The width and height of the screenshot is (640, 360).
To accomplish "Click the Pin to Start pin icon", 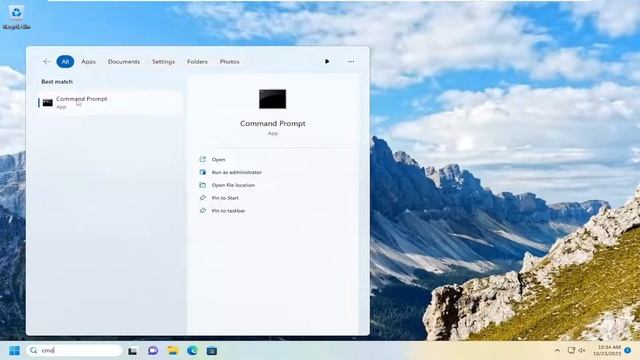I will (x=202, y=198).
